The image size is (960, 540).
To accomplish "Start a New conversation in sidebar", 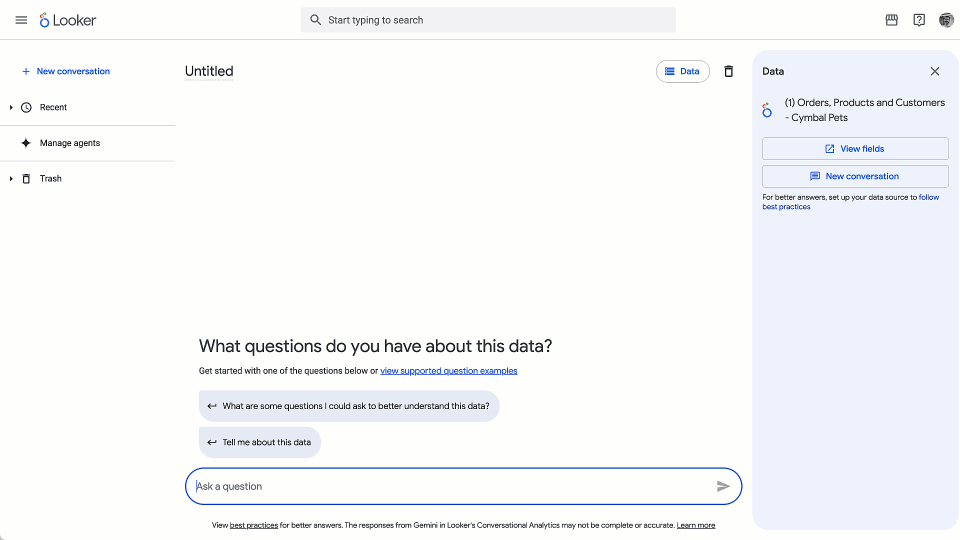I will (x=72, y=71).
